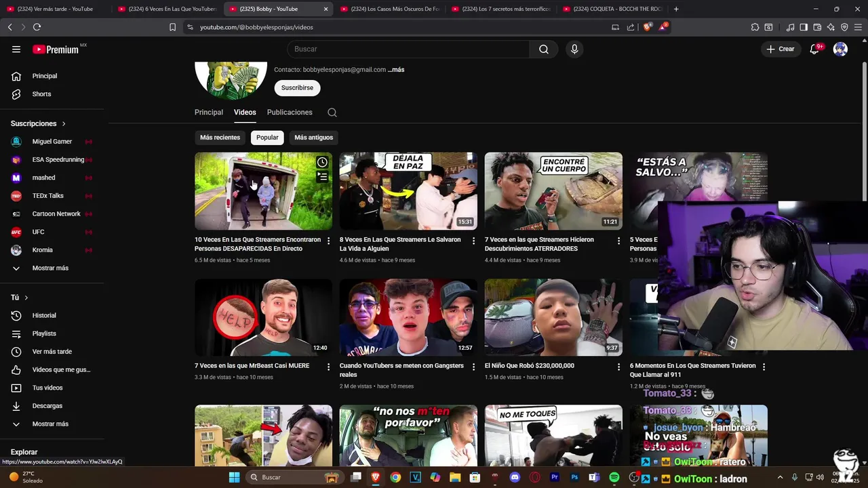Open the Brave Rewards triangle icon
The height and width of the screenshot is (488, 868).
pos(663,27)
